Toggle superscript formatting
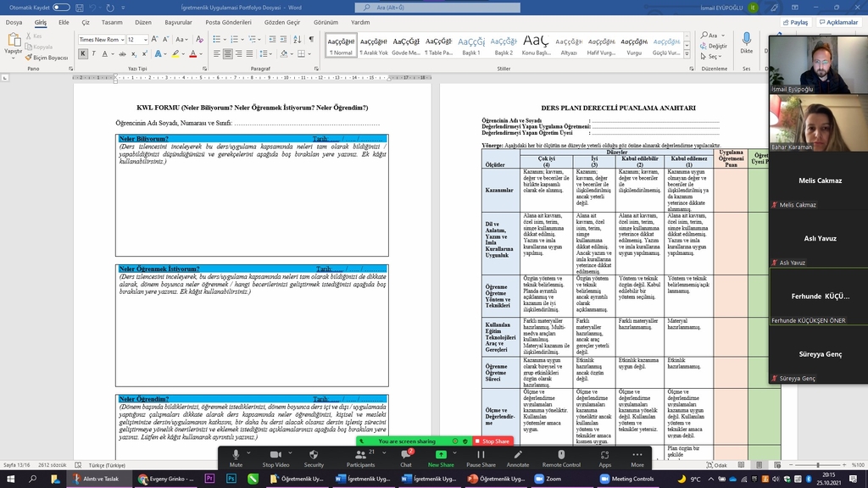 144,53
